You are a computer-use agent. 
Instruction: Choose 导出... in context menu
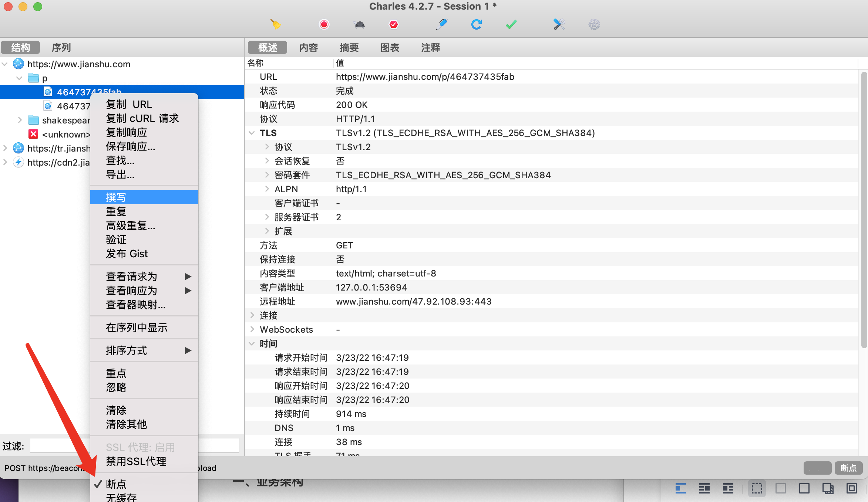click(x=144, y=174)
